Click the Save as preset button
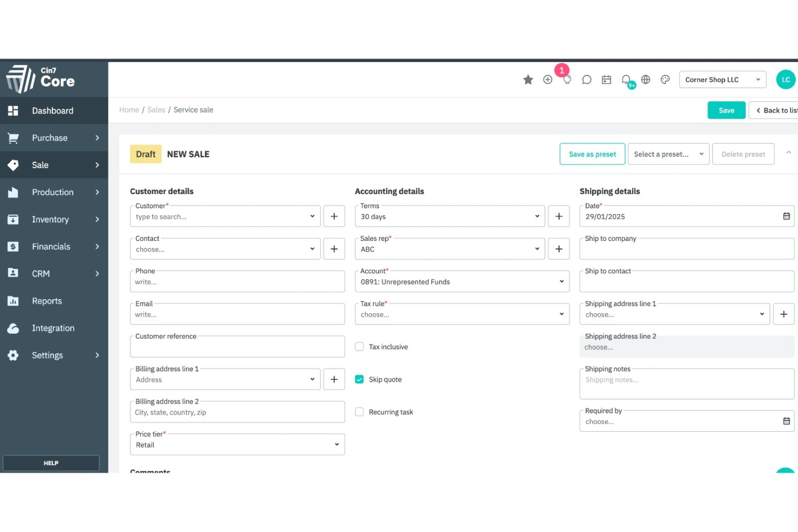Viewport: 798px width, 532px height. pyautogui.click(x=592, y=154)
